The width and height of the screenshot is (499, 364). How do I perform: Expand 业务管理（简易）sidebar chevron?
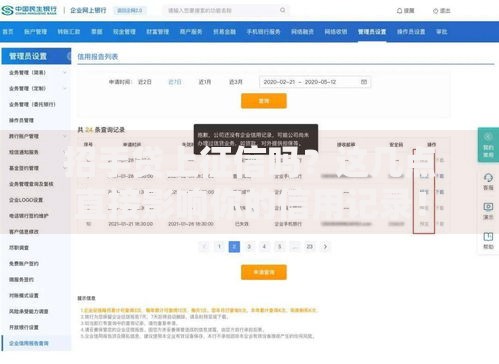click(65, 72)
